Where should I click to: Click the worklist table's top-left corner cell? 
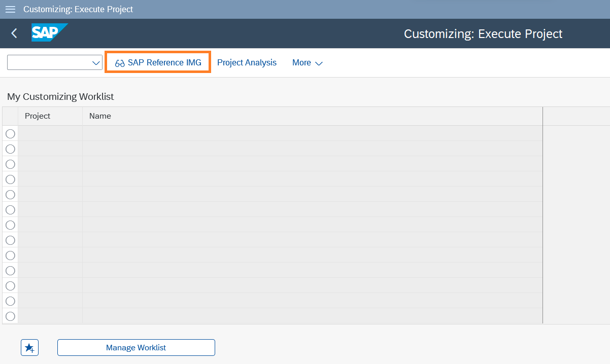(x=10, y=116)
